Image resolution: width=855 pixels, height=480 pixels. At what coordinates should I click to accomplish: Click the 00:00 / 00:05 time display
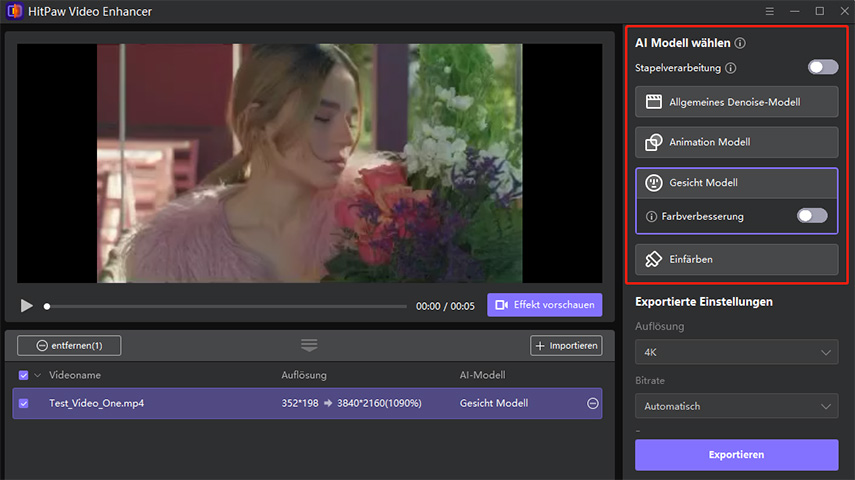click(445, 307)
